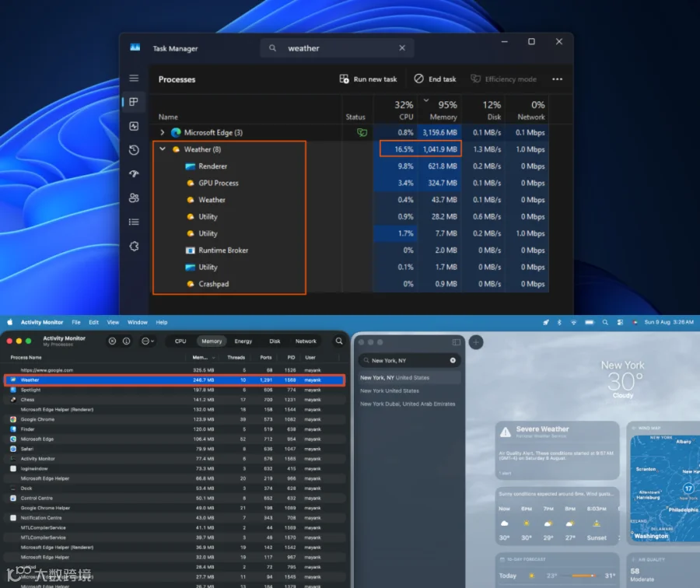This screenshot has width=700, height=588.
Task: Stop selected process in Activity Monitor toolbar
Action: [x=112, y=341]
